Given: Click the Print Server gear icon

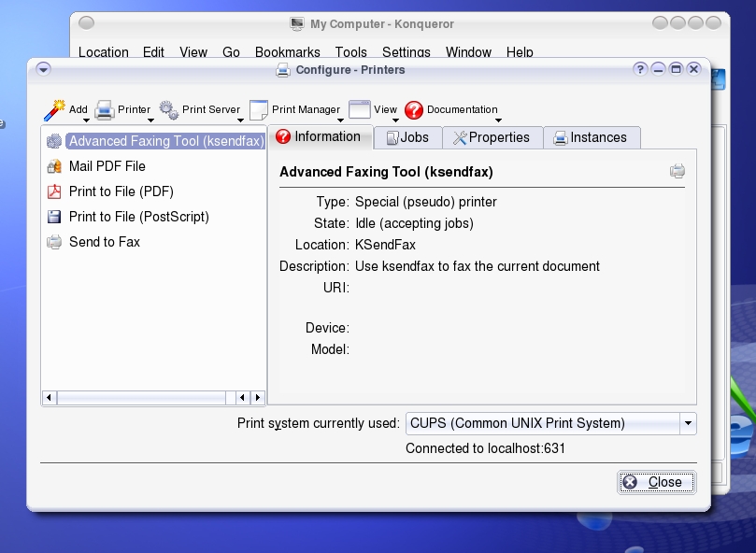Looking at the screenshot, I should (169, 110).
